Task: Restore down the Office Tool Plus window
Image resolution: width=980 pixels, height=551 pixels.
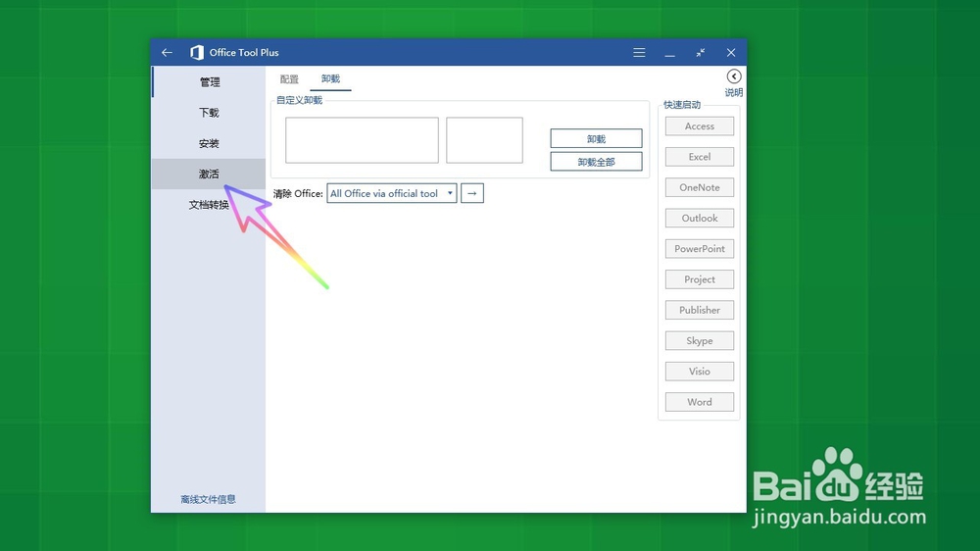Action: tap(700, 53)
